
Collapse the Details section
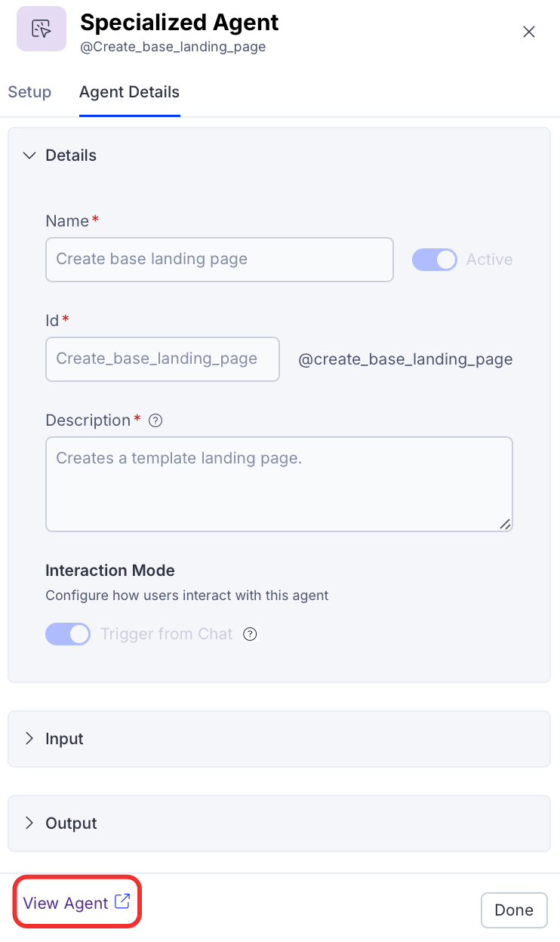click(29, 155)
